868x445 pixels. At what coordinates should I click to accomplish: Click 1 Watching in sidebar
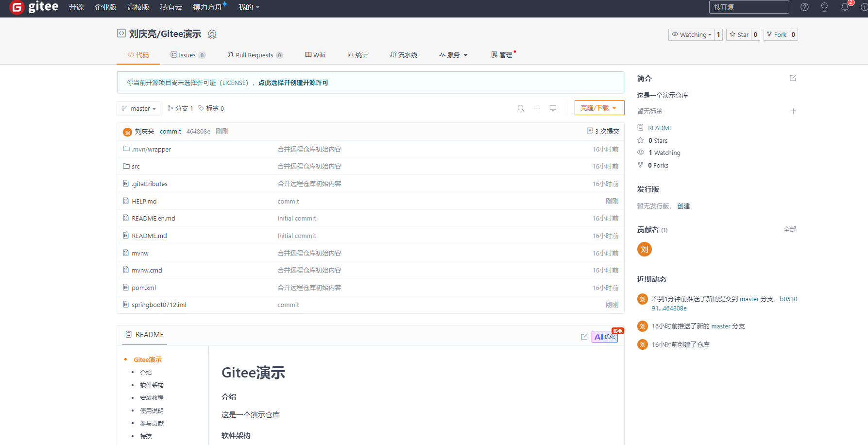point(664,153)
